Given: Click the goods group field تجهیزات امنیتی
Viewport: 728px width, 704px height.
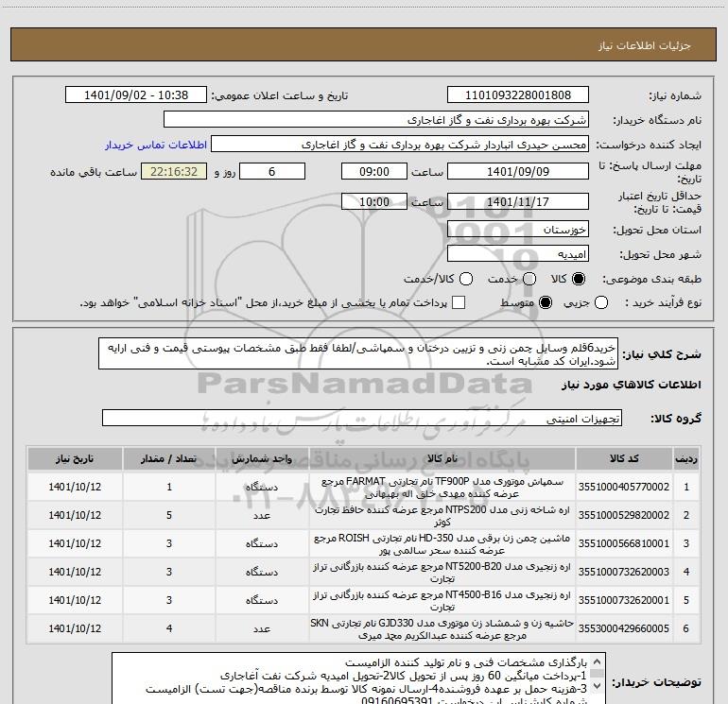Looking at the screenshot, I should (x=362, y=418).
